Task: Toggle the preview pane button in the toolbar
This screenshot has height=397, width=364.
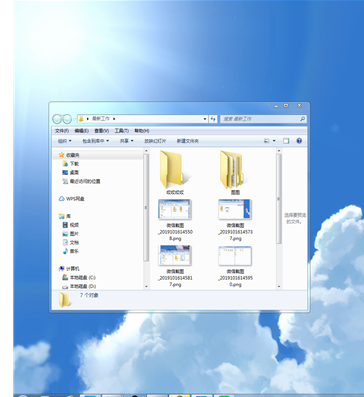Action: (286, 141)
